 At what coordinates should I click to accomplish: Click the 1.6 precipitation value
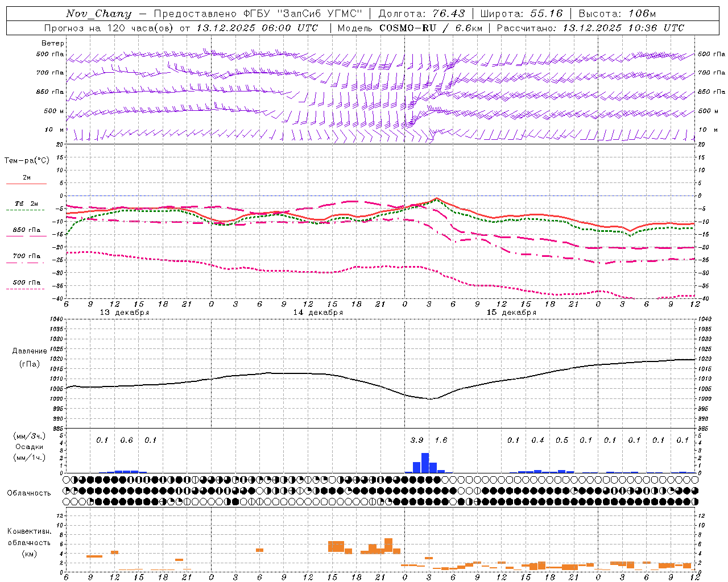(441, 440)
